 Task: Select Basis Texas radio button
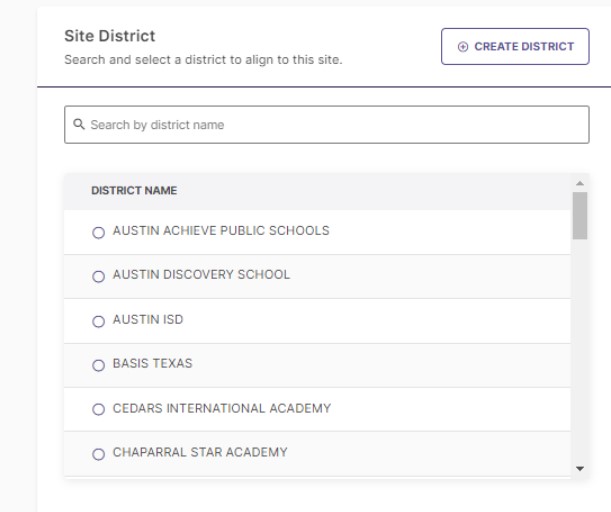[x=99, y=365]
